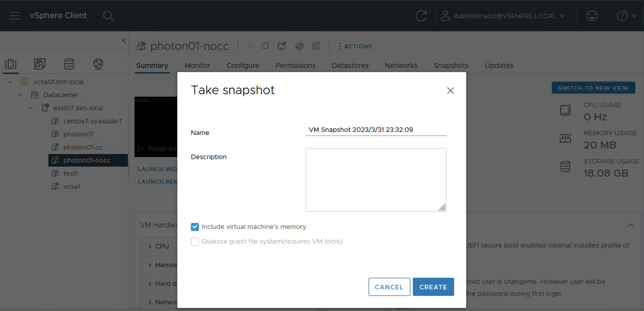Collapse the esxi07.ibm.local host node
The width and height of the screenshot is (644, 311).
30,108
